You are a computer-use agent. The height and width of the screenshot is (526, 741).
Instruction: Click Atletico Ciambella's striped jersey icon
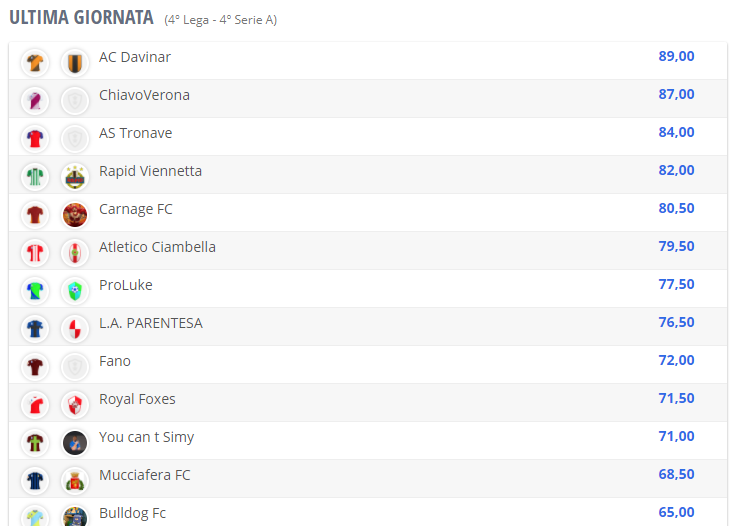[x=35, y=253]
